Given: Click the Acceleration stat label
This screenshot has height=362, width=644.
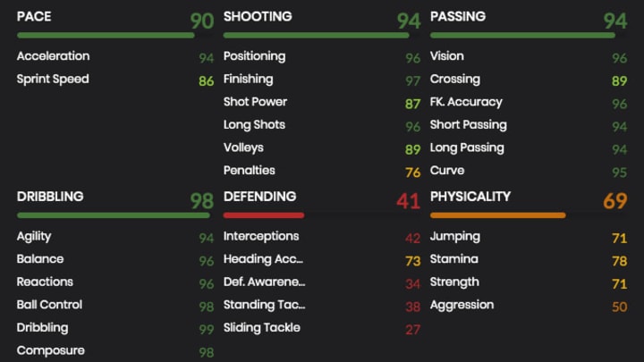Looking at the screenshot, I should tap(54, 55).
